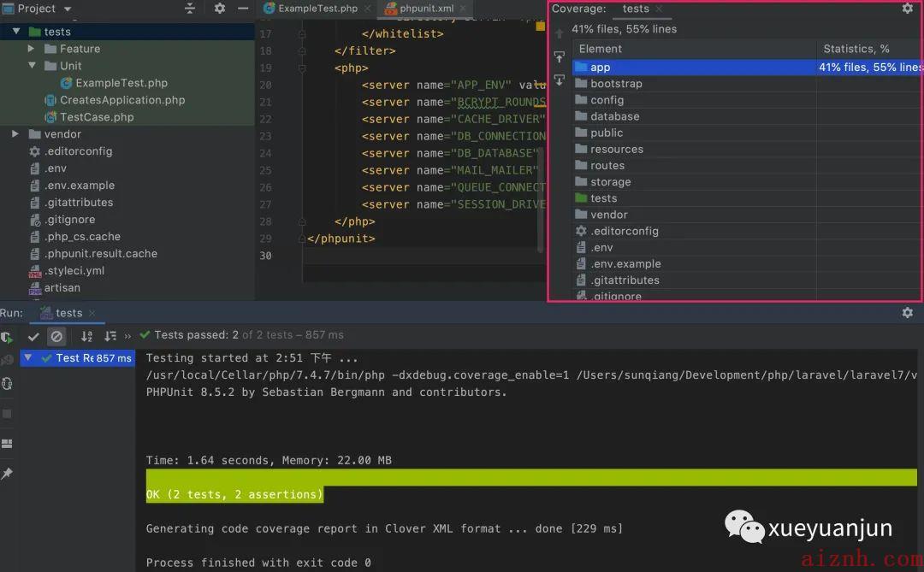This screenshot has width=924, height=572.
Task: Select ExampleTest.php in the Project tree
Action: [121, 83]
